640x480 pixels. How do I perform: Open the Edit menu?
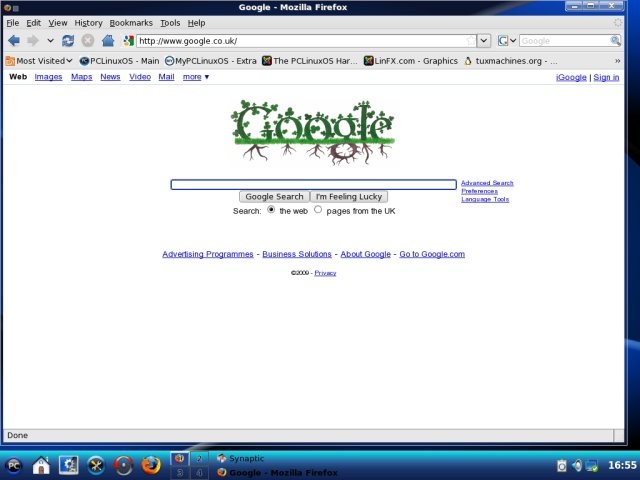point(33,23)
